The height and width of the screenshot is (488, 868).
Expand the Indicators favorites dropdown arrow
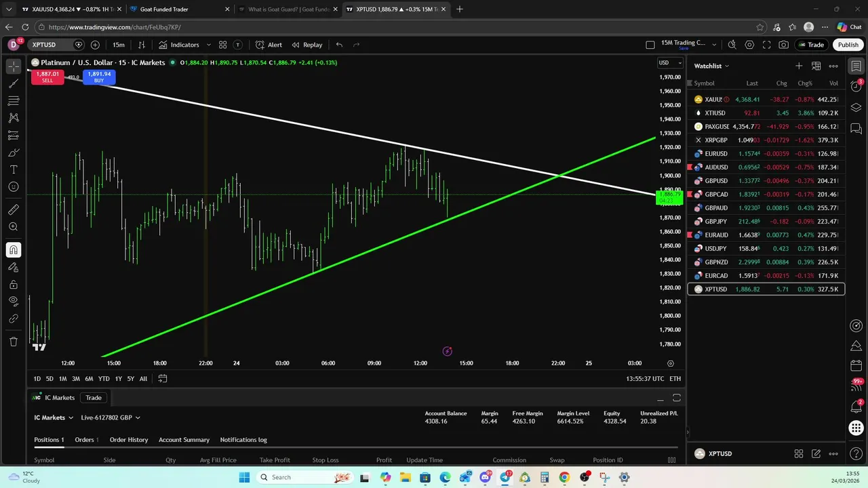pos(209,45)
